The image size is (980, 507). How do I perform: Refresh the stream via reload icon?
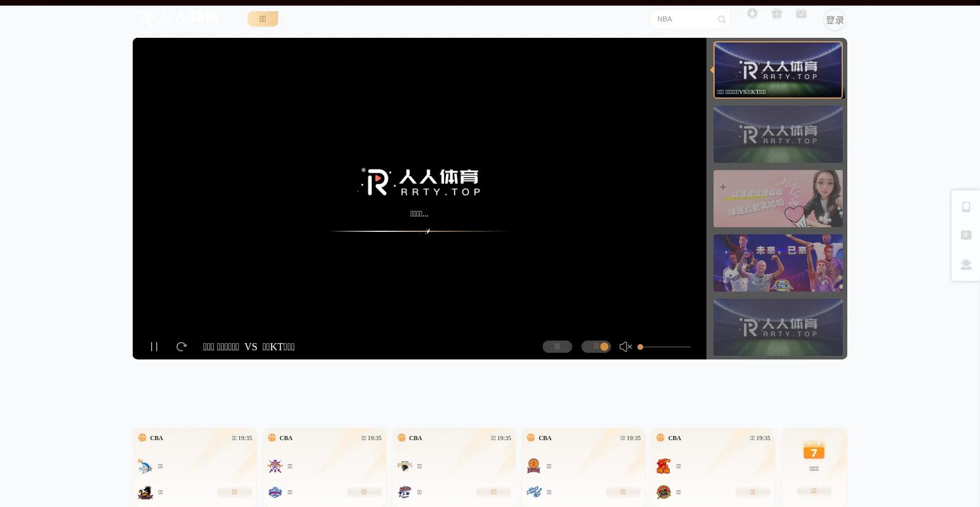click(182, 347)
